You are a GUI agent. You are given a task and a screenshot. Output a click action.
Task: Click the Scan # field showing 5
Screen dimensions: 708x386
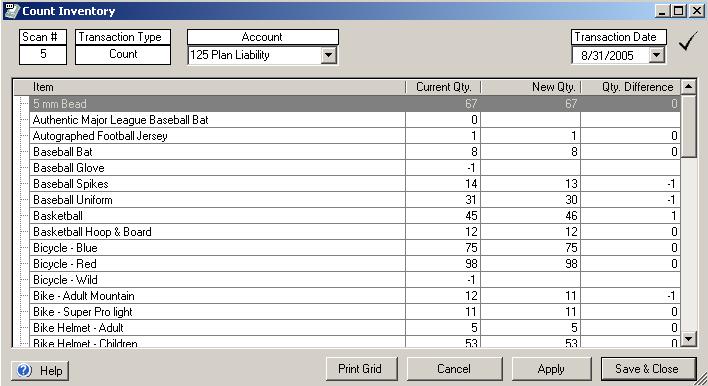[x=43, y=55]
